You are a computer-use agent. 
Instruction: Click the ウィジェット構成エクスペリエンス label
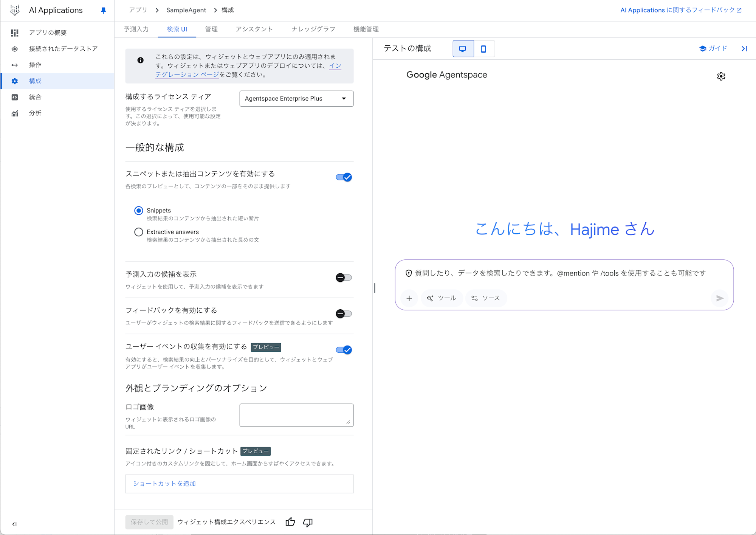[226, 522]
